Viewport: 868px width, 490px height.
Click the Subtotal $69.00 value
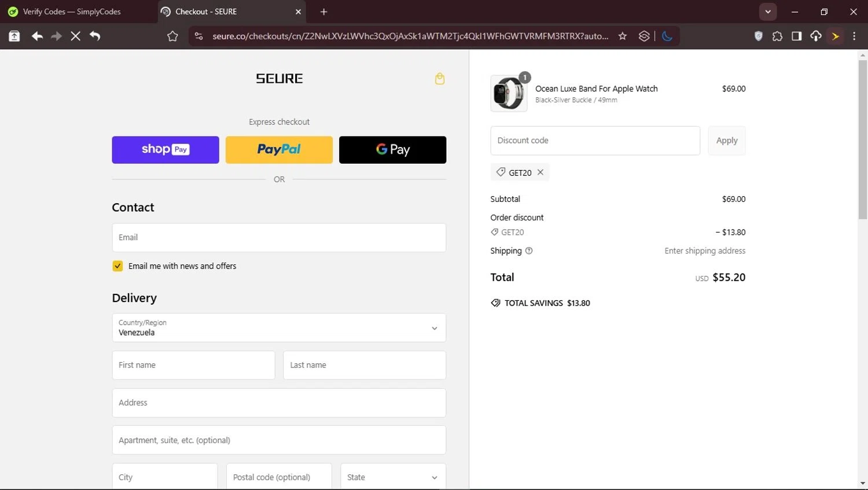pyautogui.click(x=734, y=199)
